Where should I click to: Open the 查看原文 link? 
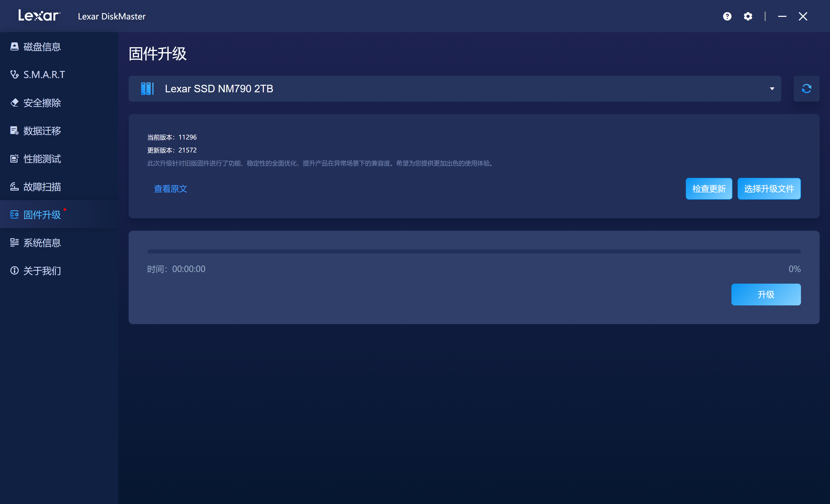pos(170,188)
